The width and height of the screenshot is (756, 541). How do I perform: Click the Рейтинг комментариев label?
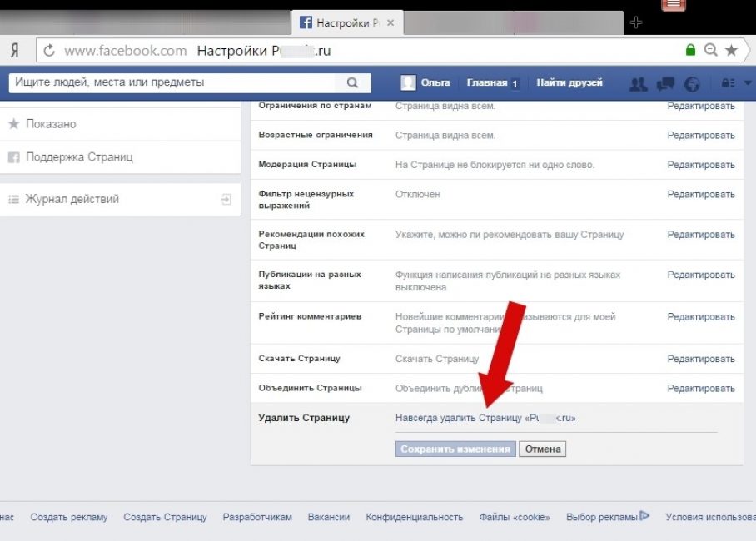coord(310,316)
